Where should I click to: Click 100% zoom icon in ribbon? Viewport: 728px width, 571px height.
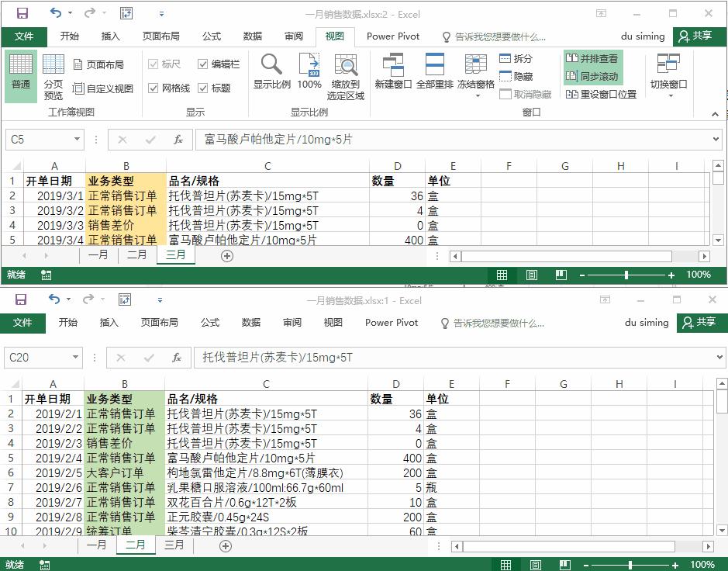click(309, 74)
